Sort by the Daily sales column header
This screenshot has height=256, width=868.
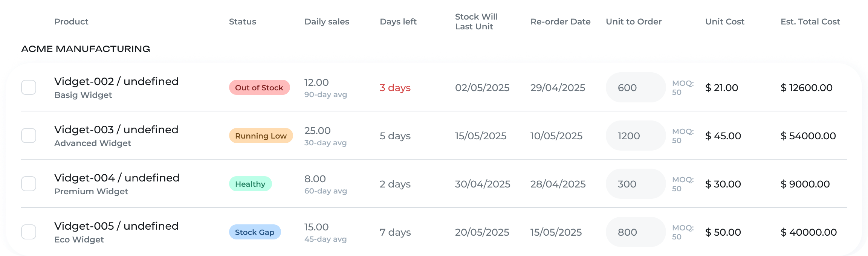click(x=327, y=21)
